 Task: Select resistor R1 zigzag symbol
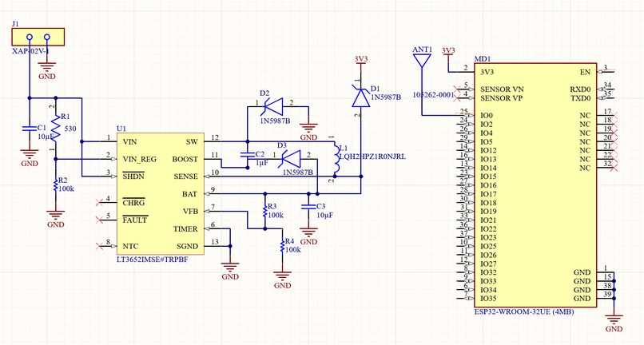(x=55, y=128)
